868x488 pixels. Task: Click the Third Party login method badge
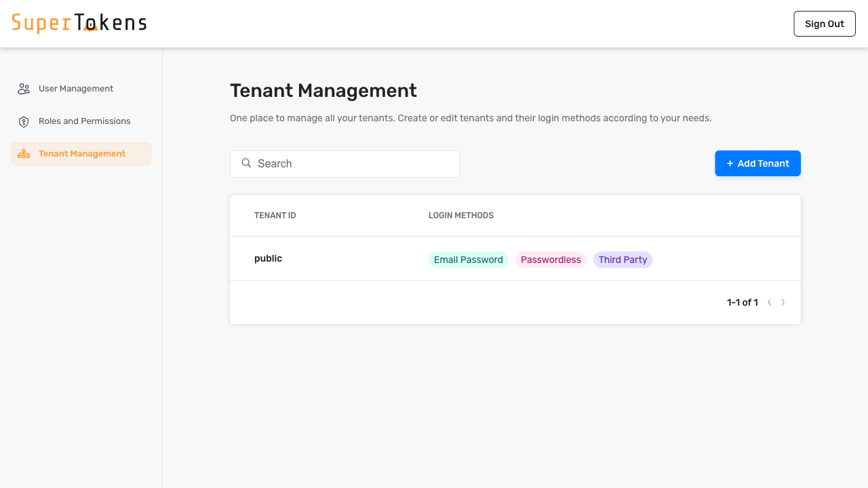coord(623,260)
